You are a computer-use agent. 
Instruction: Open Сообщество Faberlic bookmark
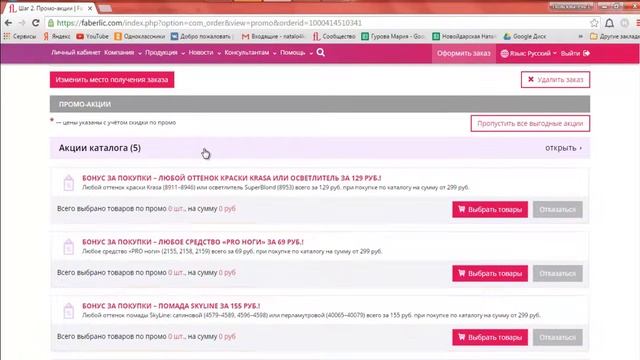tap(334, 36)
